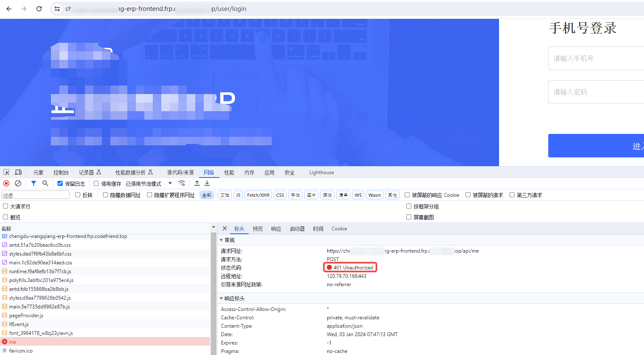This screenshot has width=644, height=355.
Task: Check 被屏蔽的响应 Cookie option
Action: pos(407,195)
